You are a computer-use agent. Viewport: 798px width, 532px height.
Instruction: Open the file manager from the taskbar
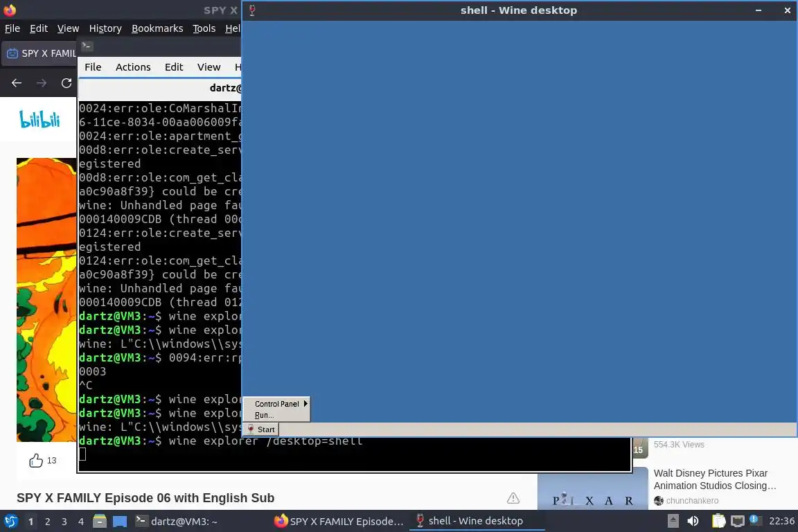click(x=100, y=522)
